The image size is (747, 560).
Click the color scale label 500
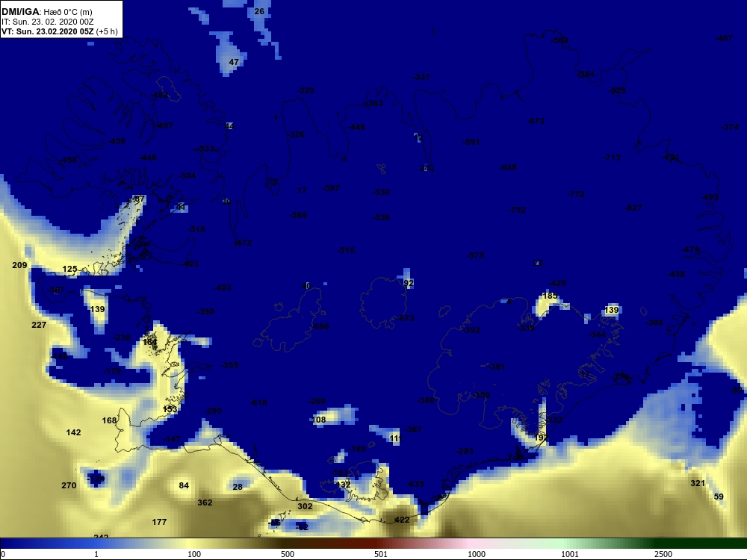(x=288, y=554)
